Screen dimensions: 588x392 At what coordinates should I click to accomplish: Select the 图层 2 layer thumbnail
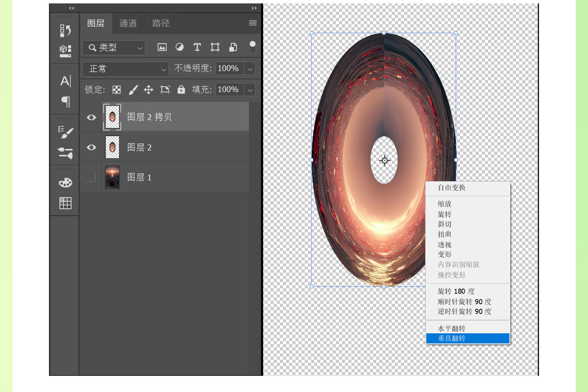(x=112, y=147)
